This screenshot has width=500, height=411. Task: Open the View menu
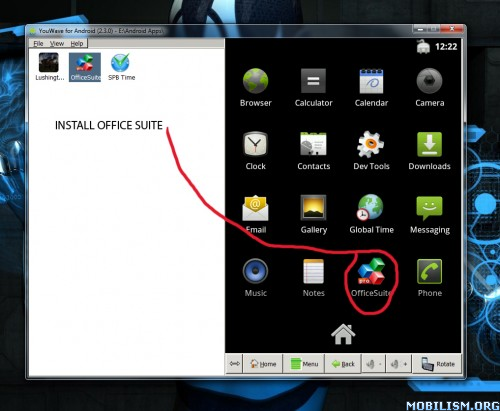pyautogui.click(x=57, y=43)
